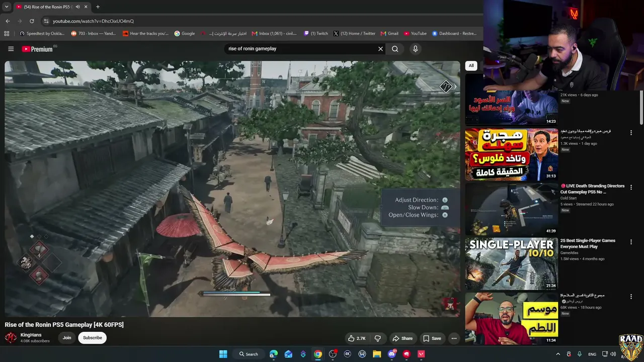
Task: Go to YouTube Premium home logo
Action: coord(38,49)
